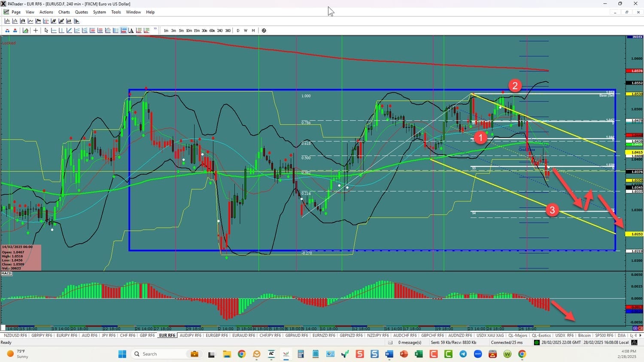Click the green connection icon beside GMT time

tap(537, 342)
